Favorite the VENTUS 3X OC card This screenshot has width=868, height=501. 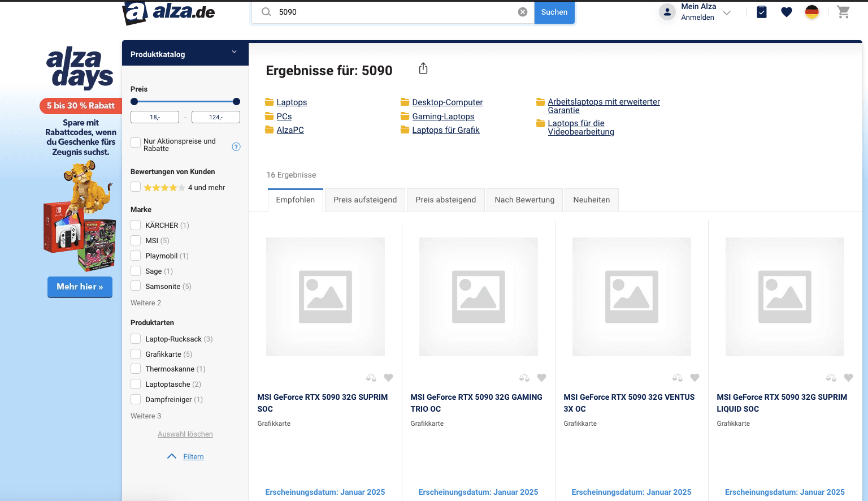(695, 378)
